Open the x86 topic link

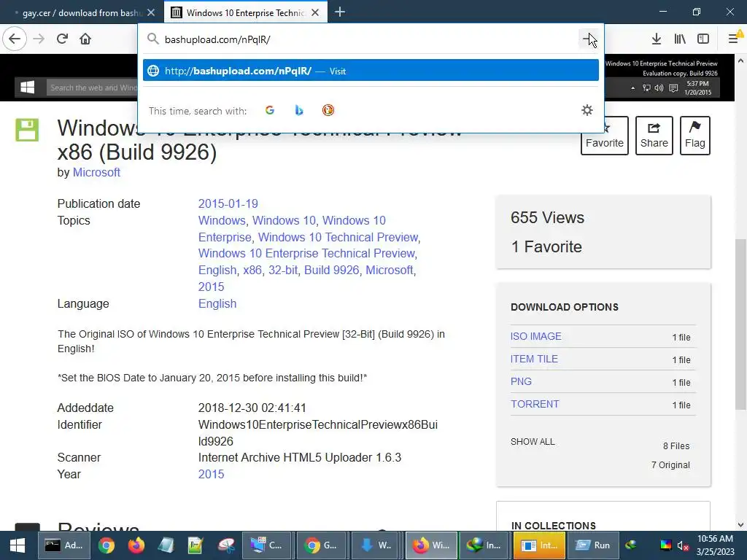coord(252,270)
